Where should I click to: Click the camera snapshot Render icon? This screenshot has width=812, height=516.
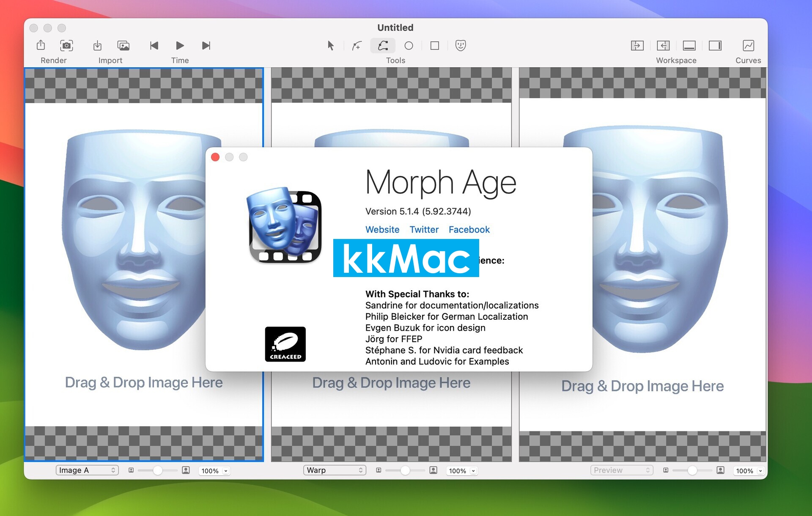[66, 45]
